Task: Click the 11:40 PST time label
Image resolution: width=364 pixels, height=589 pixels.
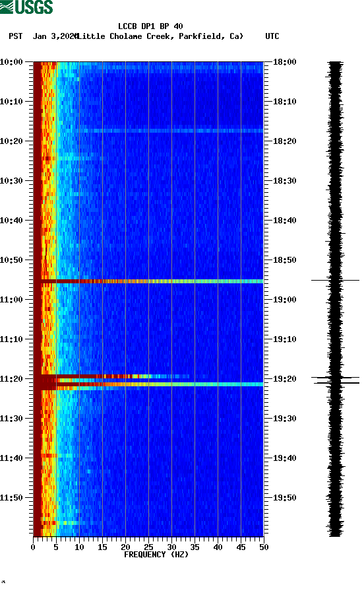Action: click(11, 458)
